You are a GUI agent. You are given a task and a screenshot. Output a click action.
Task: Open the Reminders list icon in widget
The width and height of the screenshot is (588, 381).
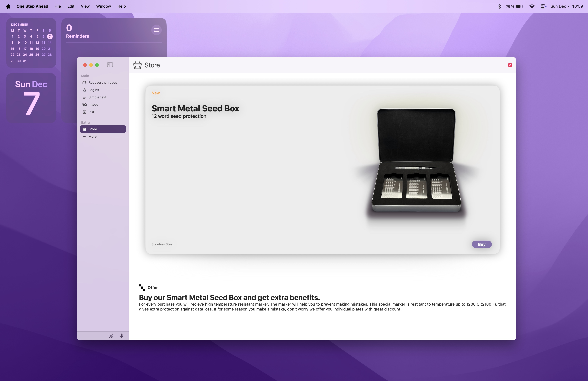point(156,30)
